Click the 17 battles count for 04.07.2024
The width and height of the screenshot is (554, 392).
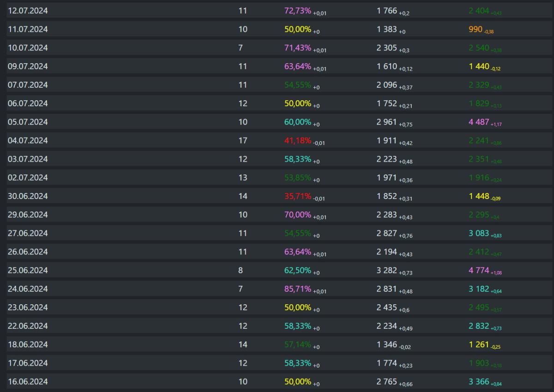[x=243, y=140]
